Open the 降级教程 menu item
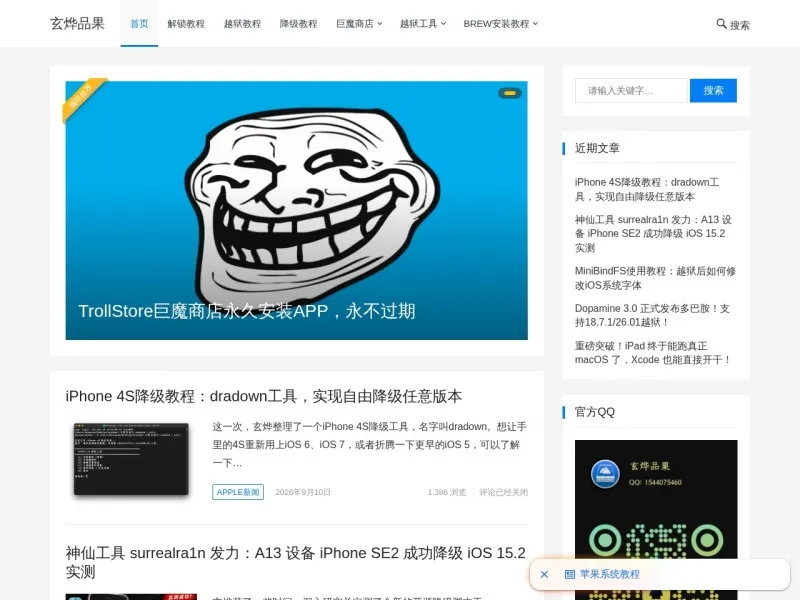The height and width of the screenshot is (600, 800). point(298,23)
